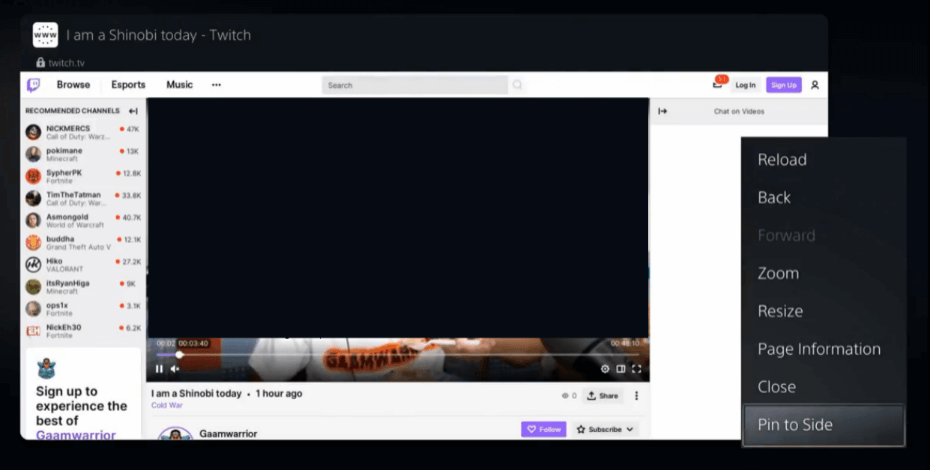
Task: Open the Browse tab
Action: point(74,85)
